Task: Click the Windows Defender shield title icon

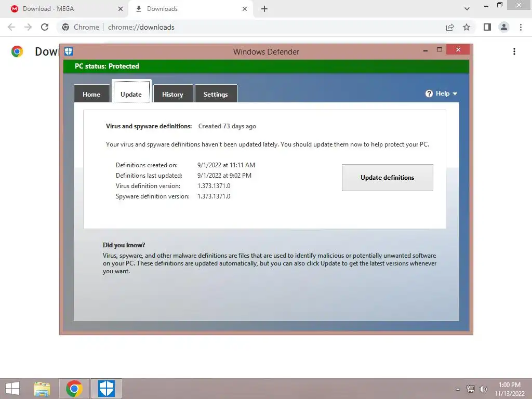Action: (x=69, y=51)
